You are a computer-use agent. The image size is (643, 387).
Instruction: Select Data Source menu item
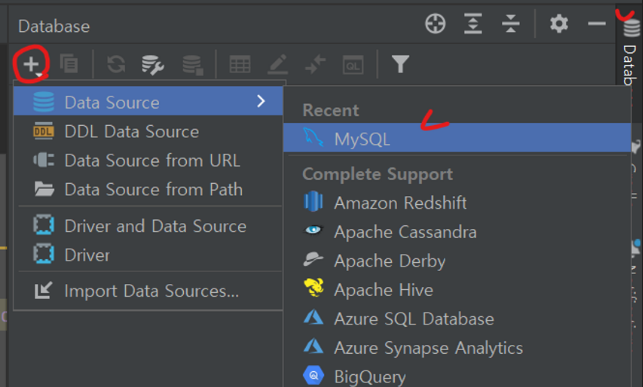(148, 101)
